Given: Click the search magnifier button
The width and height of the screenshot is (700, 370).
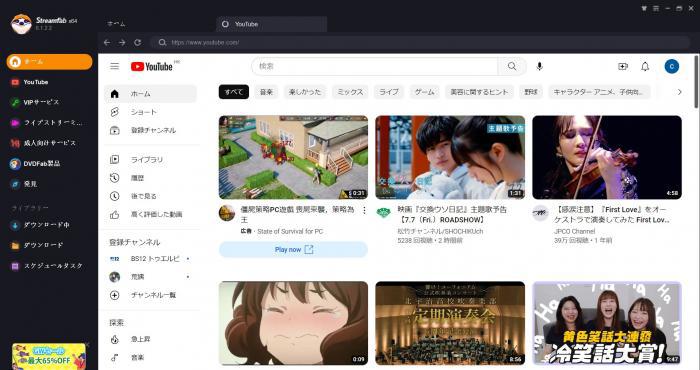Looking at the screenshot, I should 512,67.
